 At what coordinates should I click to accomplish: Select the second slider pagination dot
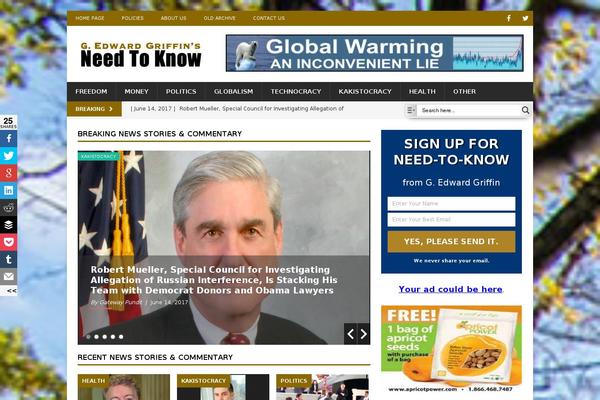click(x=96, y=337)
